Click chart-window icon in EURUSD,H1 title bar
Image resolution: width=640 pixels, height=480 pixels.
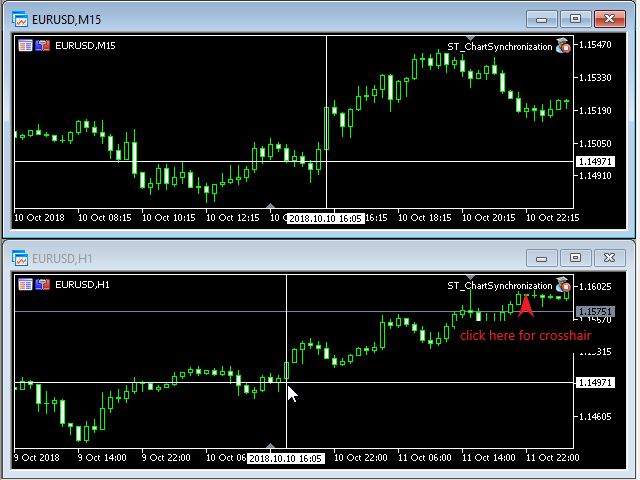(20, 258)
